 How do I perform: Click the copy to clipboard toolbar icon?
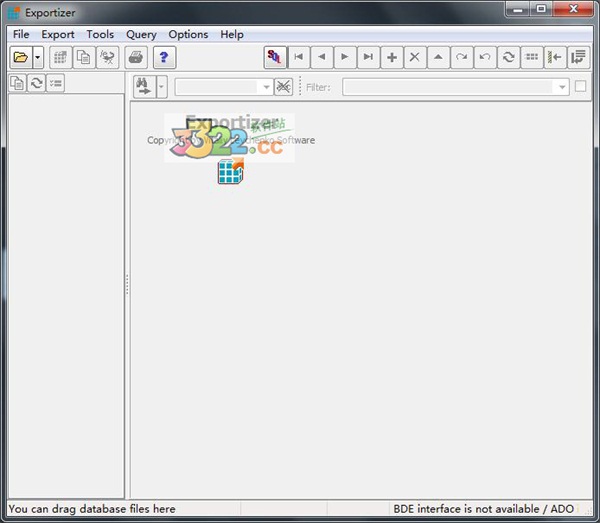pyautogui.click(x=84, y=57)
